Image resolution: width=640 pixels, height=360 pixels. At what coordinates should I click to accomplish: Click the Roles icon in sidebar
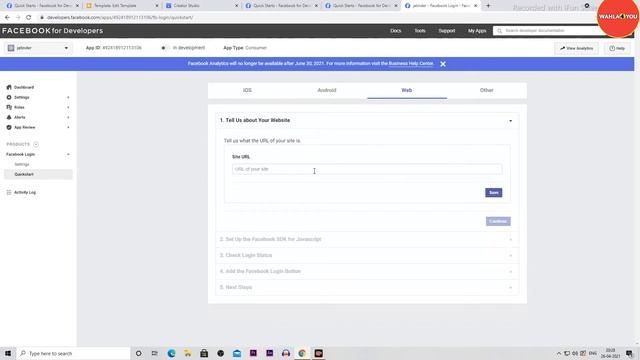pos(9,107)
